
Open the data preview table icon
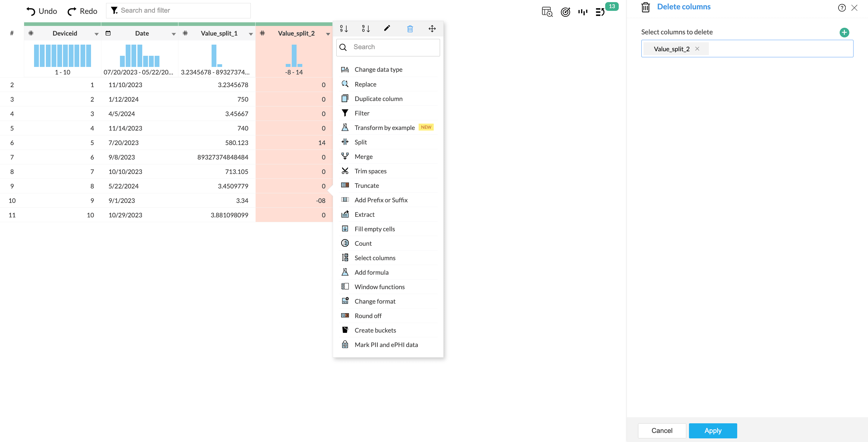click(x=547, y=12)
